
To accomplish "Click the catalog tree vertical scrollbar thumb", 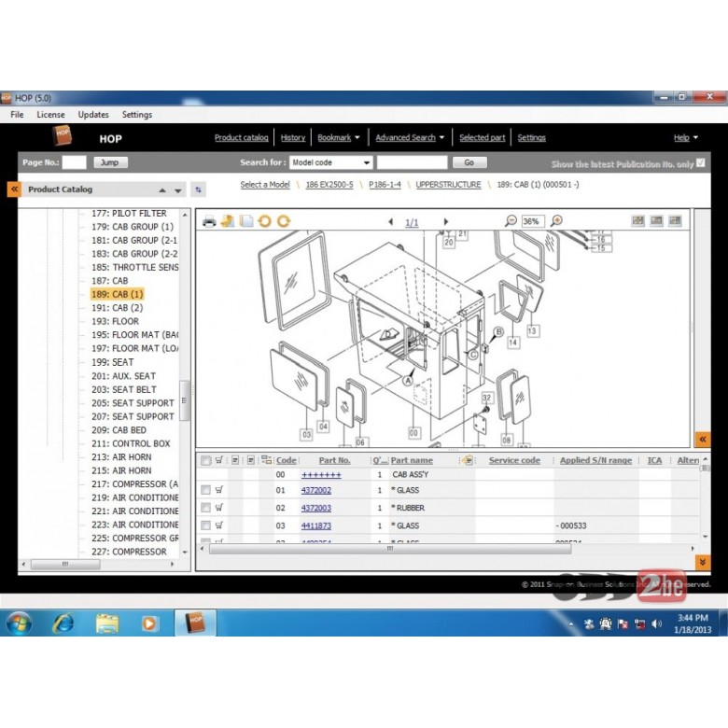I will point(184,400).
